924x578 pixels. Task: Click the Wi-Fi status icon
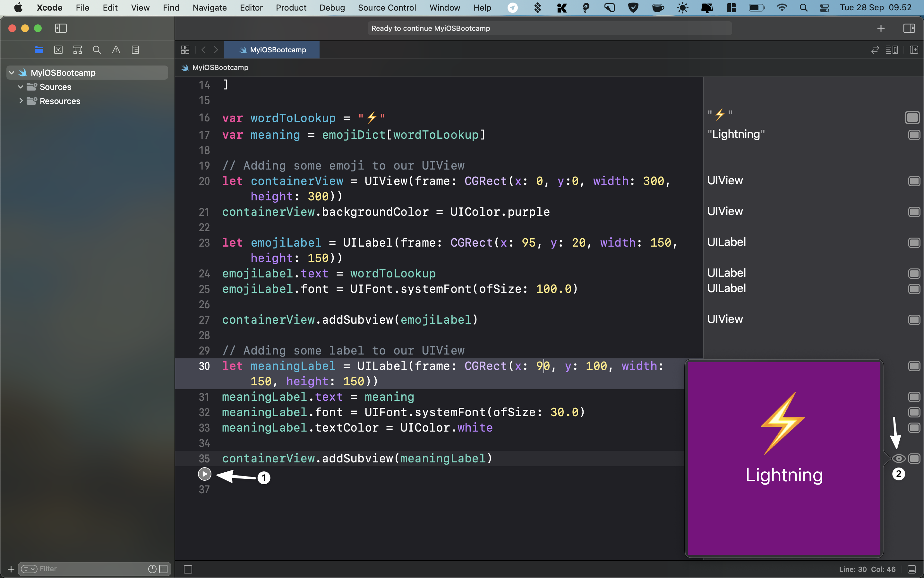(x=782, y=8)
